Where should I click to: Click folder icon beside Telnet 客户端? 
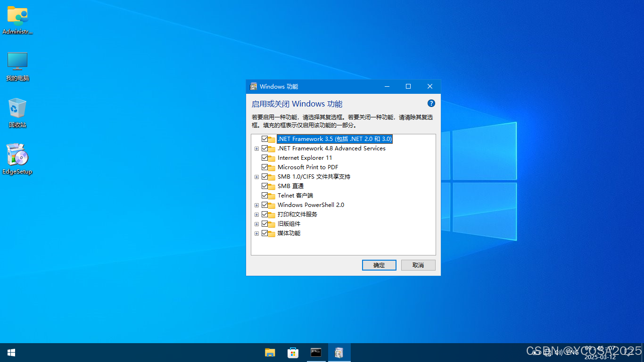click(272, 196)
